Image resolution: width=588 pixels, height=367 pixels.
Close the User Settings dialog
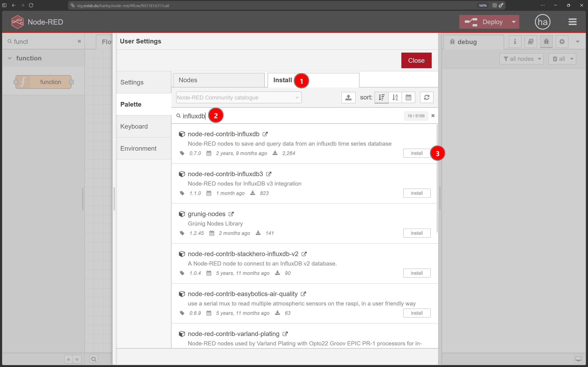tap(416, 60)
